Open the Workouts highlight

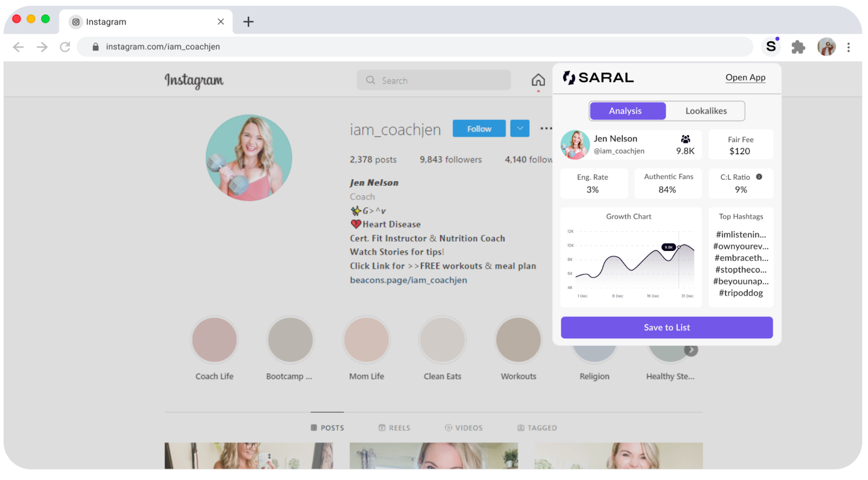coord(519,340)
